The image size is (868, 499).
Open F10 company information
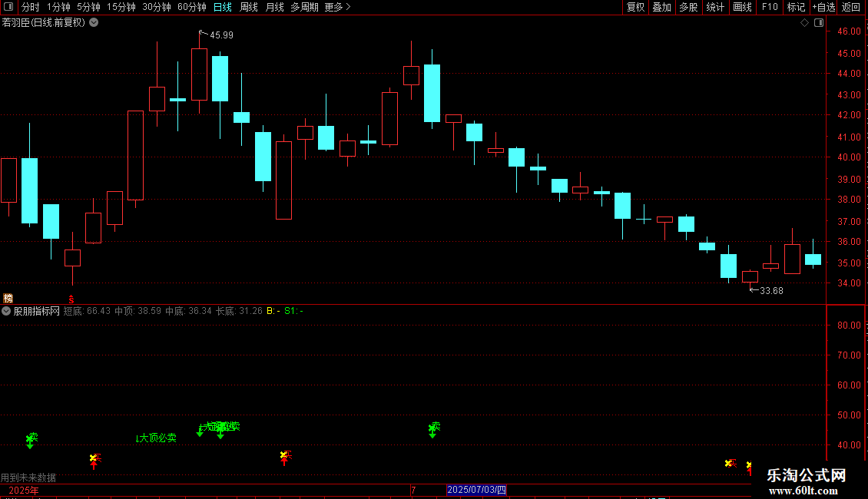770,7
